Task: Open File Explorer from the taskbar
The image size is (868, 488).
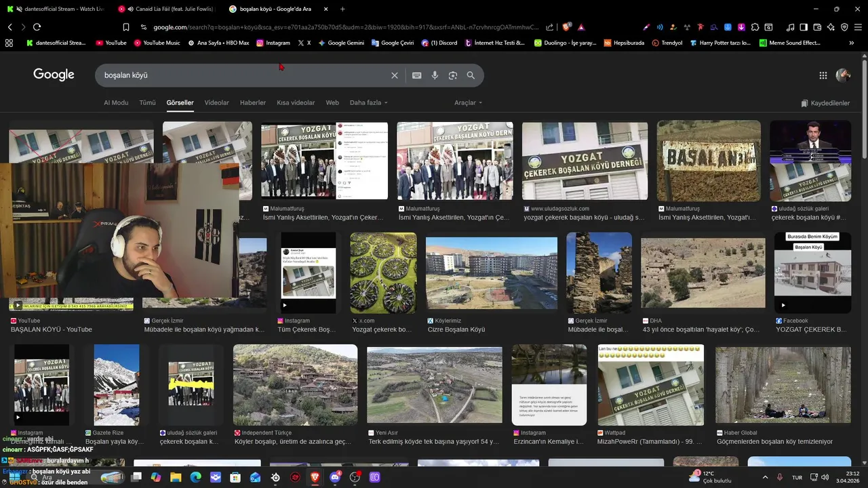Action: point(176,477)
